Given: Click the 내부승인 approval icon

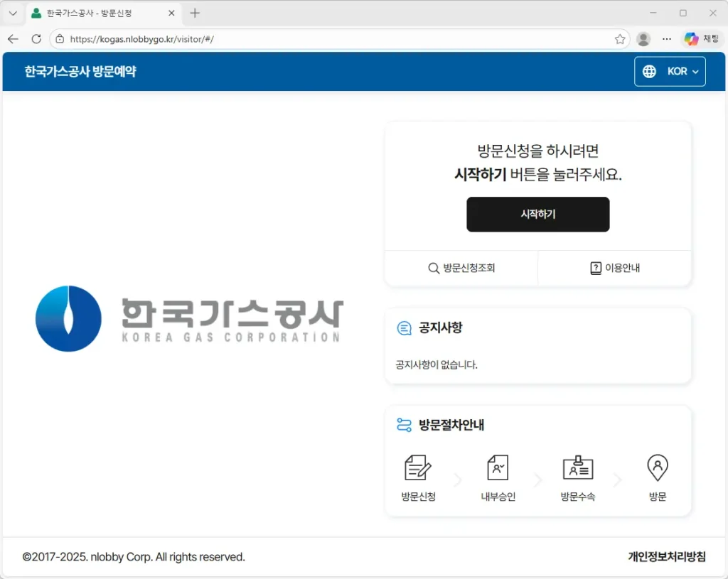Looking at the screenshot, I should [x=498, y=468].
